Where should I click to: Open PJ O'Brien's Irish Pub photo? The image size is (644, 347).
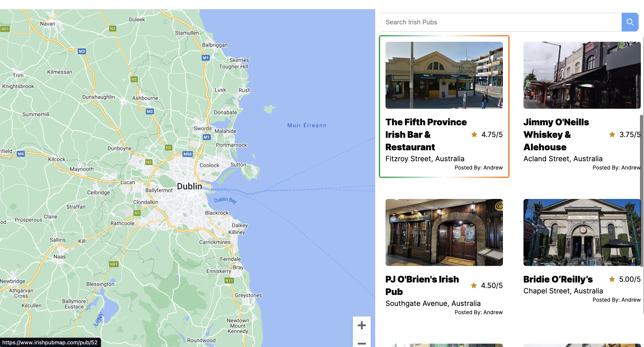[444, 232]
